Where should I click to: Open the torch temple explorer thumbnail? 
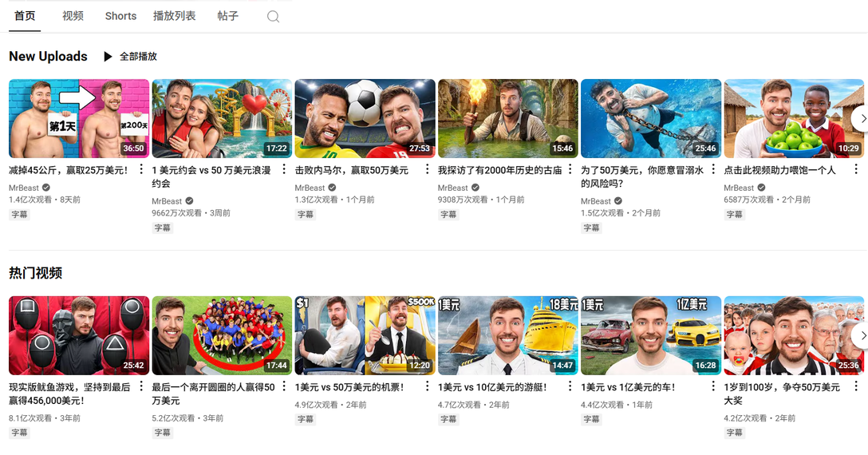click(x=508, y=119)
